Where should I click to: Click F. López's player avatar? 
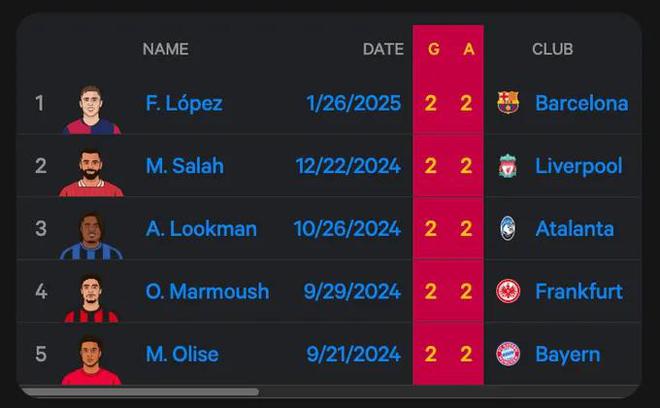91,109
